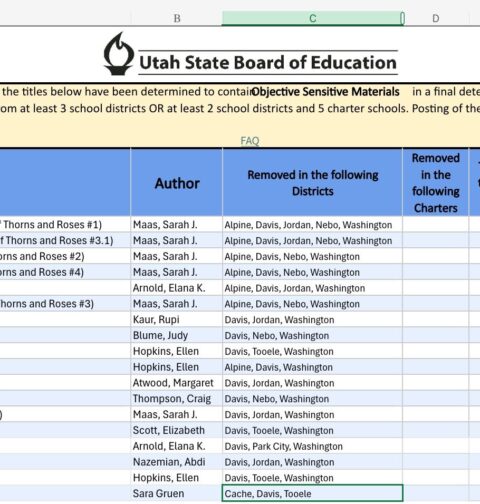Select author cell 'Atwood, Margaret'
Image resolution: width=480 pixels, height=504 pixels.
(177, 383)
